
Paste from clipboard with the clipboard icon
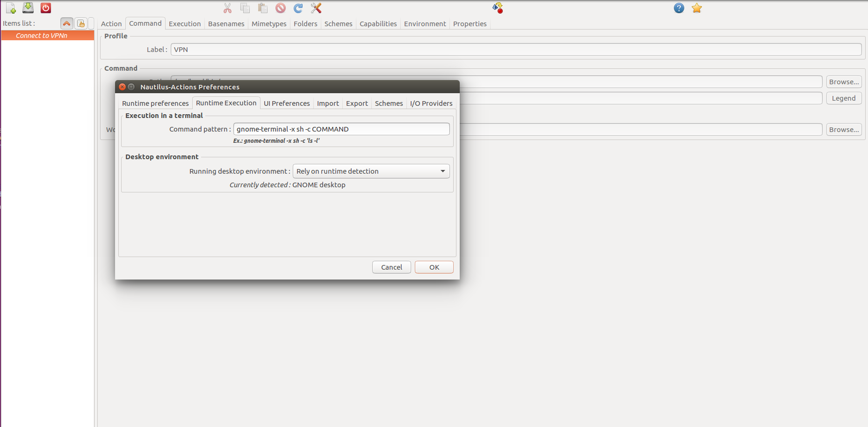(x=263, y=8)
